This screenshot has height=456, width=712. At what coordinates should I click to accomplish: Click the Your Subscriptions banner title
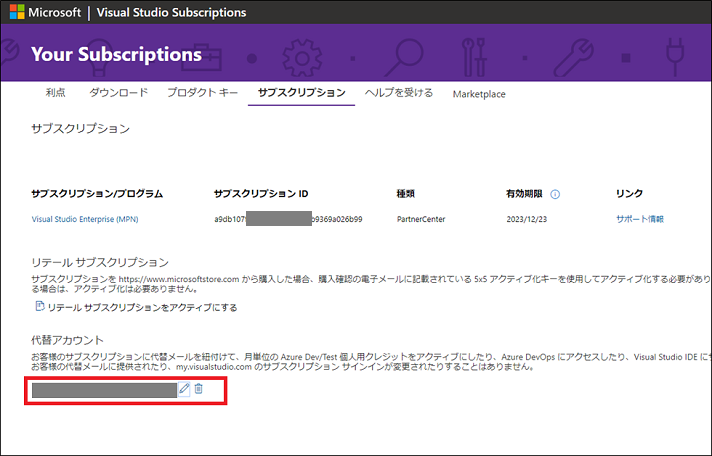coord(116,54)
